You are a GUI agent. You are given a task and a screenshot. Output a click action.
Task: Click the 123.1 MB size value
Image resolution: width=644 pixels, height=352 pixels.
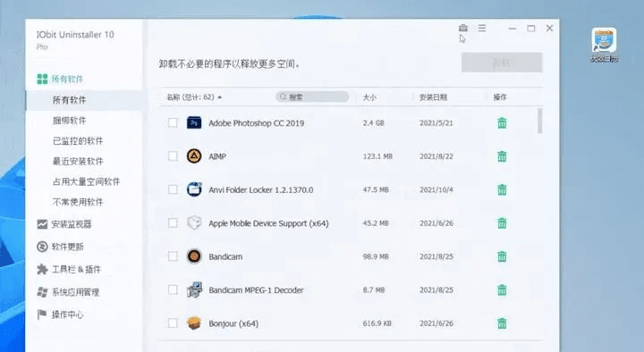(x=377, y=156)
